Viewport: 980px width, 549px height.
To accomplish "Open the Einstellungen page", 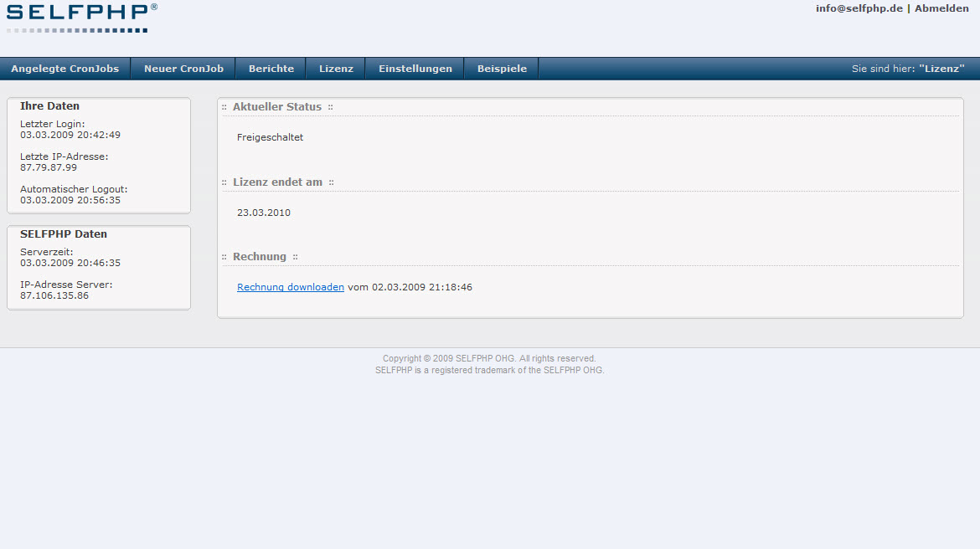I will point(415,69).
